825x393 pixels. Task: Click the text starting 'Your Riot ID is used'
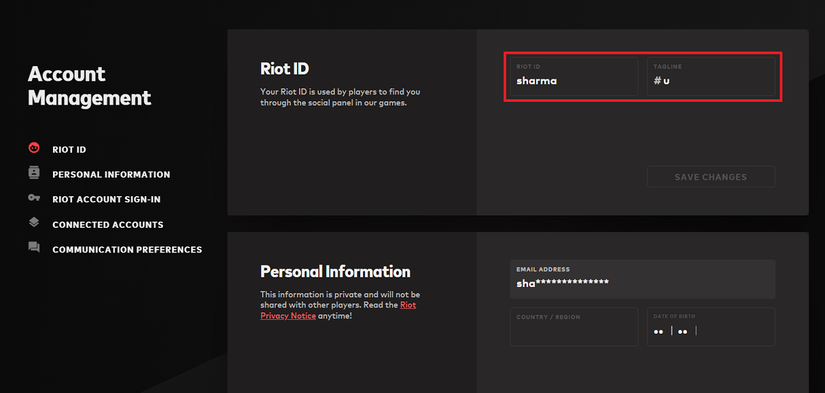coord(340,97)
